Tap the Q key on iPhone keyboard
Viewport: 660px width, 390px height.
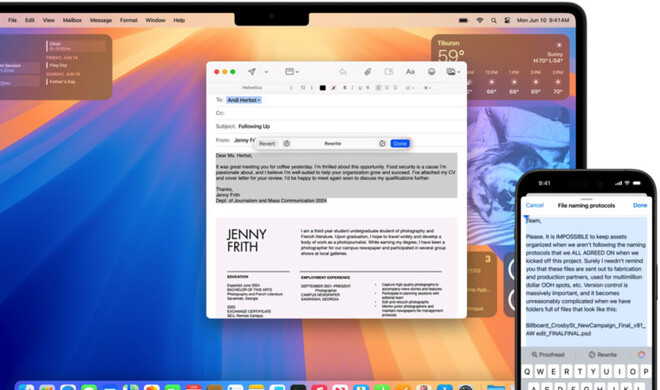[527, 371]
